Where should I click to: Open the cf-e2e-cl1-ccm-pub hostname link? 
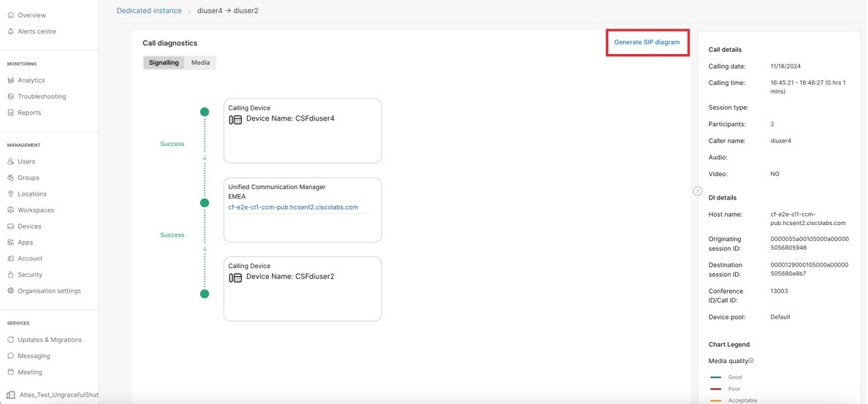point(293,207)
